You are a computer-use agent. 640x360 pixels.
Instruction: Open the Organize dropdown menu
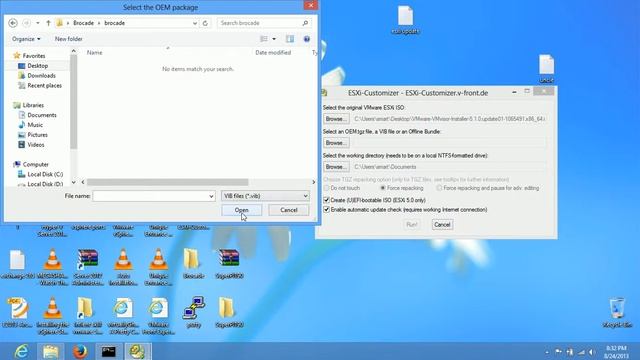click(26, 39)
